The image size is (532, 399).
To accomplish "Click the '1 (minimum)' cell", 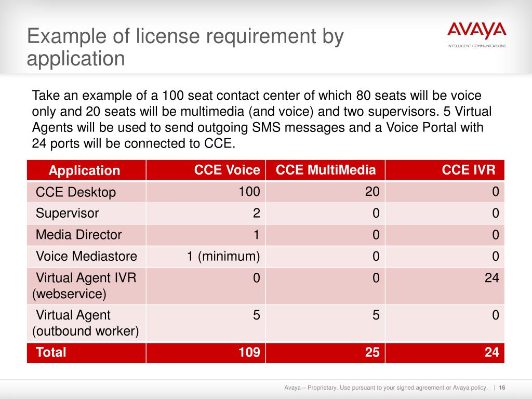I will tap(223, 256).
